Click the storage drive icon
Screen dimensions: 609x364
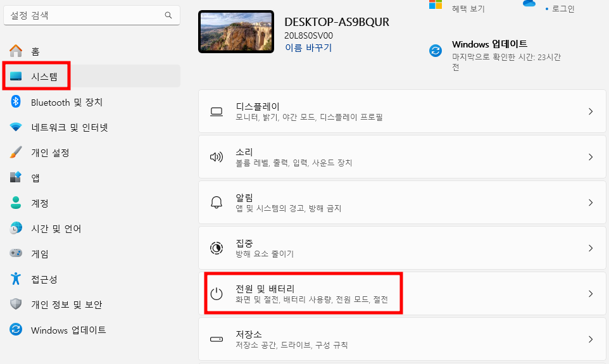click(217, 339)
